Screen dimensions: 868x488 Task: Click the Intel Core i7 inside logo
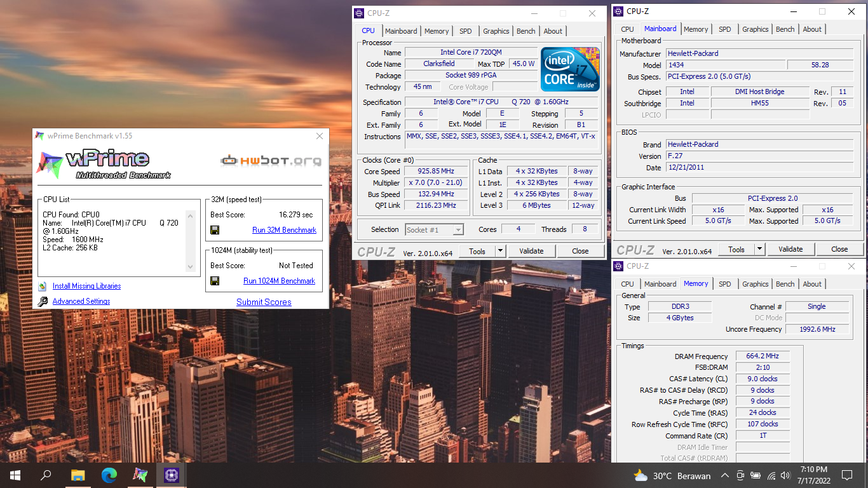[570, 69]
